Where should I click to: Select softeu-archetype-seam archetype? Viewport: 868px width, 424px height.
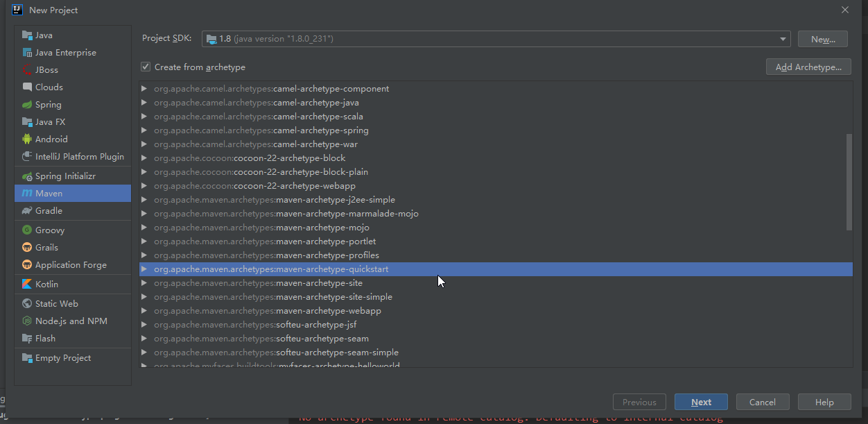point(496,339)
